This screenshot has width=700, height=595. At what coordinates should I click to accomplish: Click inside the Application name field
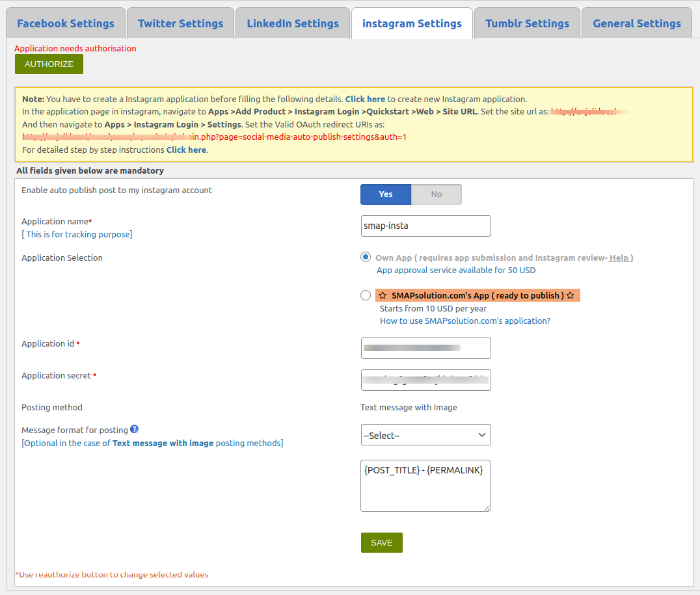coord(425,226)
